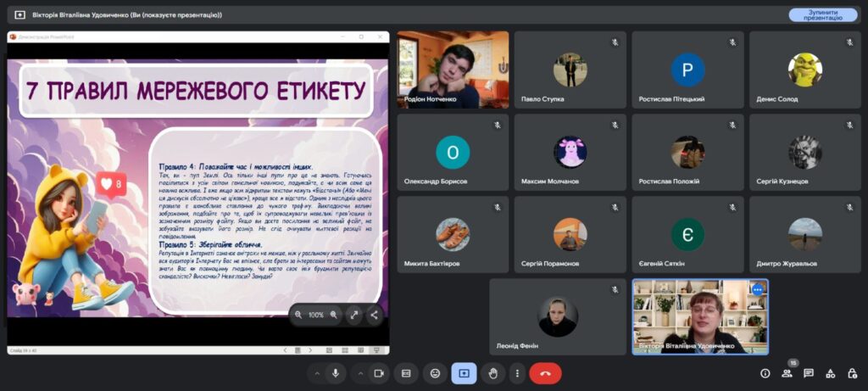Show the participants list icon
This screenshot has height=391, width=868.
(x=787, y=373)
